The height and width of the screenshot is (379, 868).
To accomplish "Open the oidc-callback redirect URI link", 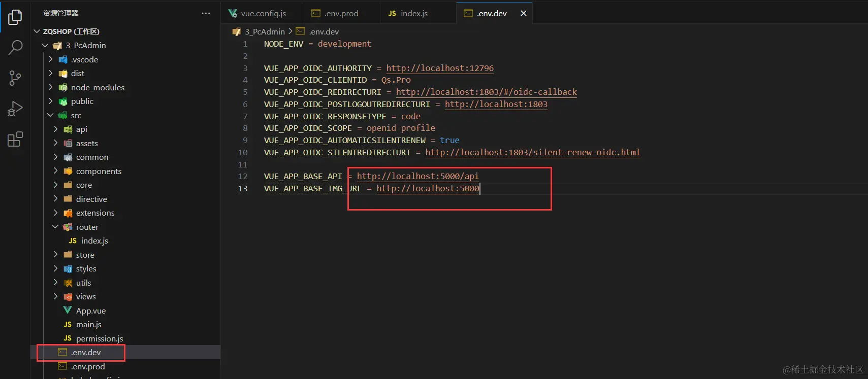I will pyautogui.click(x=487, y=92).
